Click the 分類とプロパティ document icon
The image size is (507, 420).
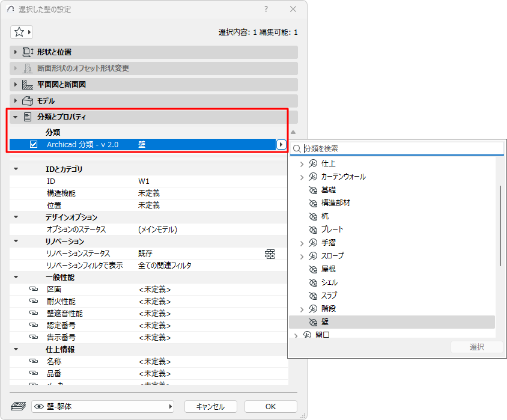click(28, 117)
